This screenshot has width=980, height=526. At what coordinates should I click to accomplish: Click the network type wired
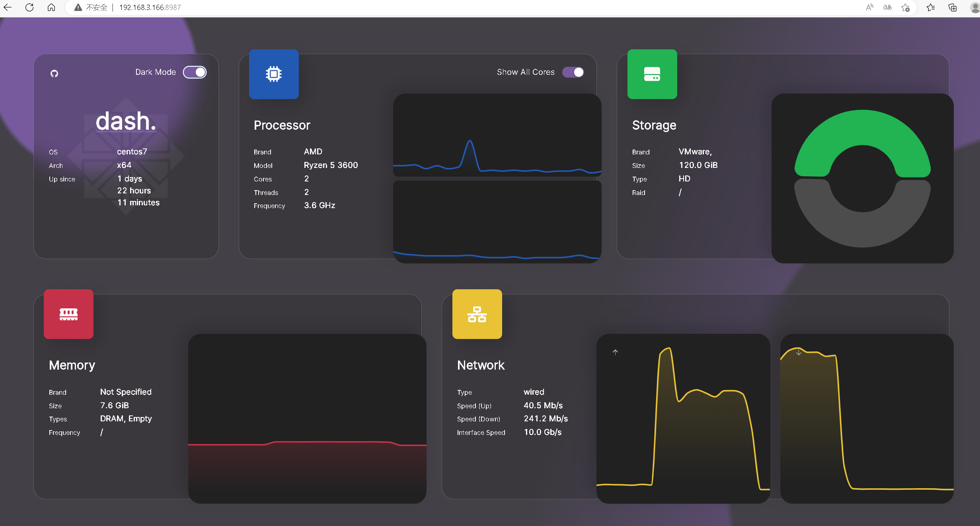(534, 392)
